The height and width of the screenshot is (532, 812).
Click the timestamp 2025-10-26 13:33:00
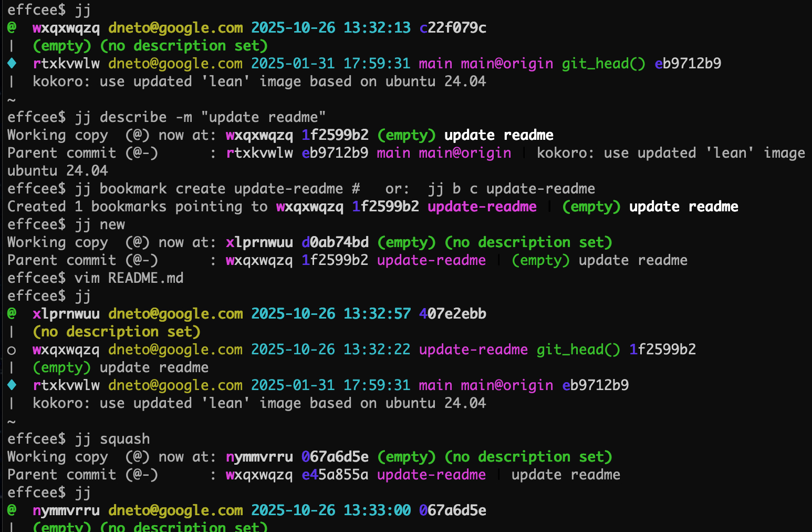click(330, 510)
